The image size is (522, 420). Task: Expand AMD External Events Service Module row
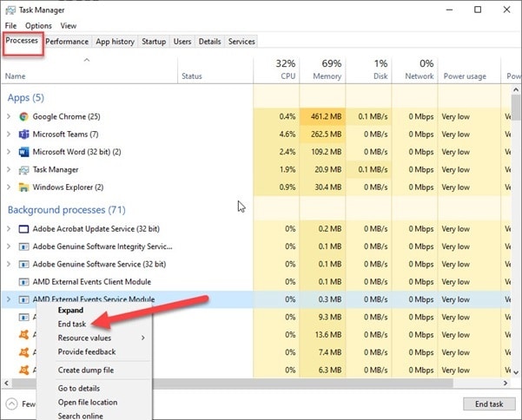(x=9, y=299)
